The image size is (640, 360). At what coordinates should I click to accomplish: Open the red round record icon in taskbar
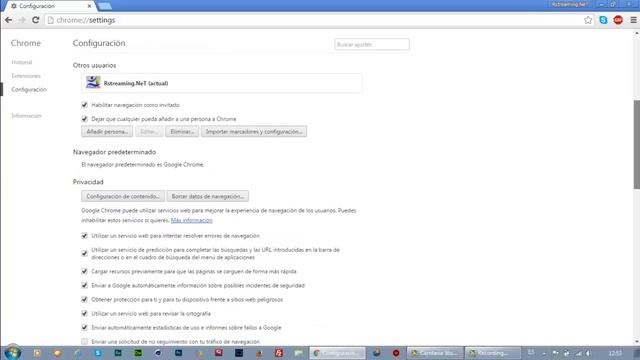(396, 353)
